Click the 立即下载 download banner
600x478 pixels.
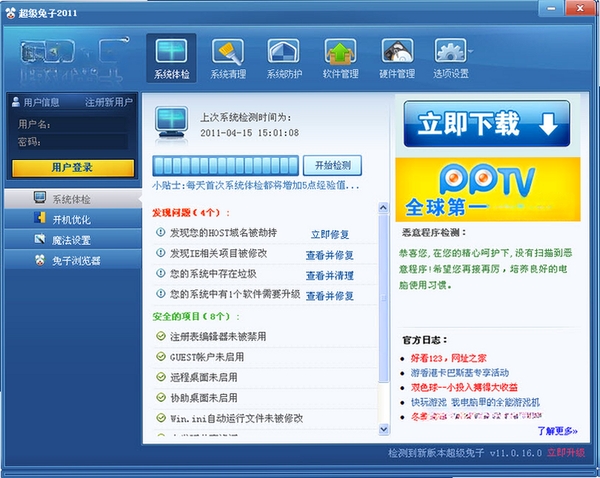click(x=487, y=124)
